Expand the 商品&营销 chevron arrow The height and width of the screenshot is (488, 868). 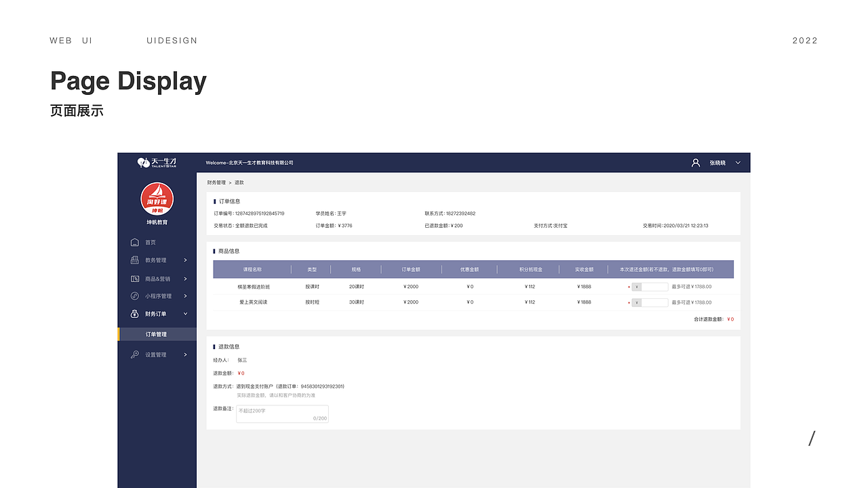click(x=185, y=279)
